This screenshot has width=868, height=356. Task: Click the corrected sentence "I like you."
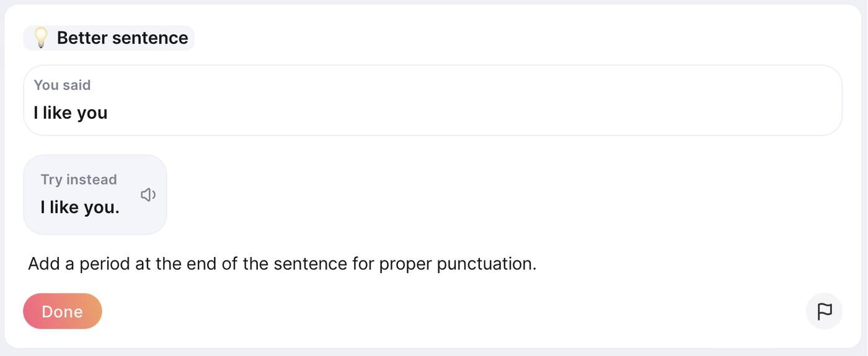tap(80, 207)
